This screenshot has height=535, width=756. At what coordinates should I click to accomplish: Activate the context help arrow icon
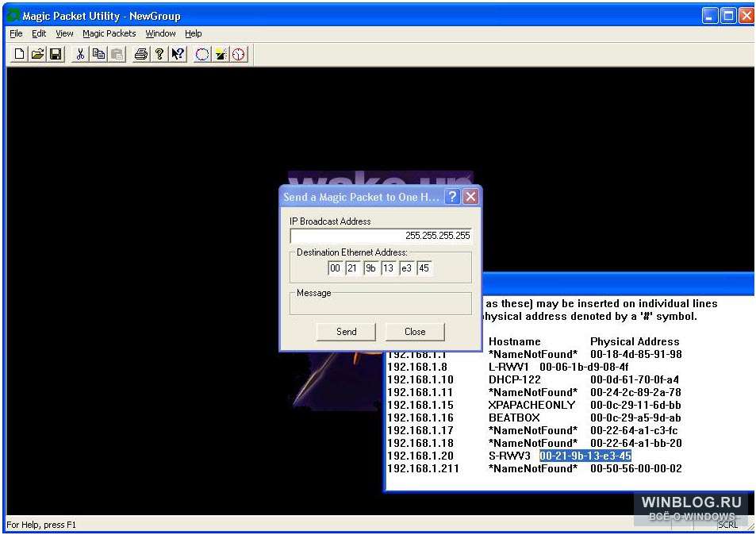tap(178, 54)
